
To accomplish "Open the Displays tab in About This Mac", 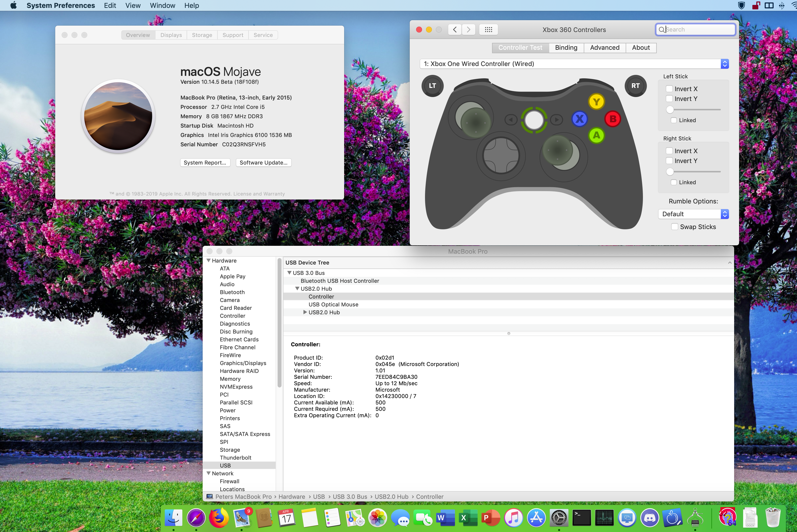I will click(x=171, y=35).
